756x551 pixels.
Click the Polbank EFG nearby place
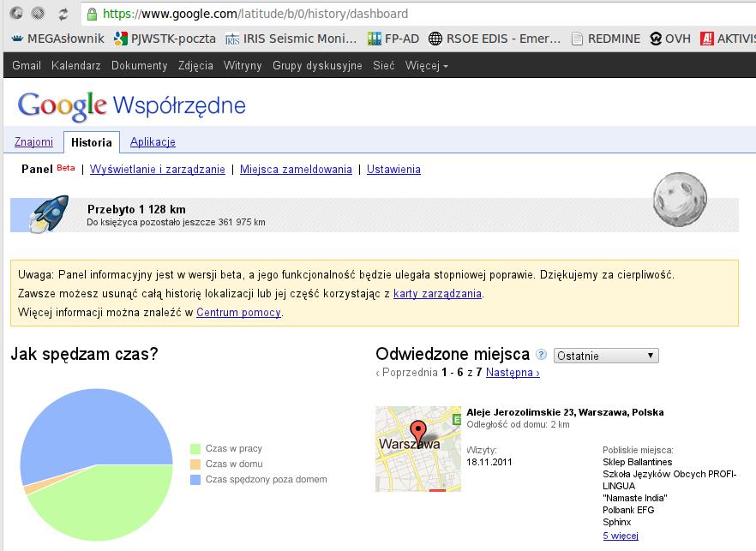628,510
